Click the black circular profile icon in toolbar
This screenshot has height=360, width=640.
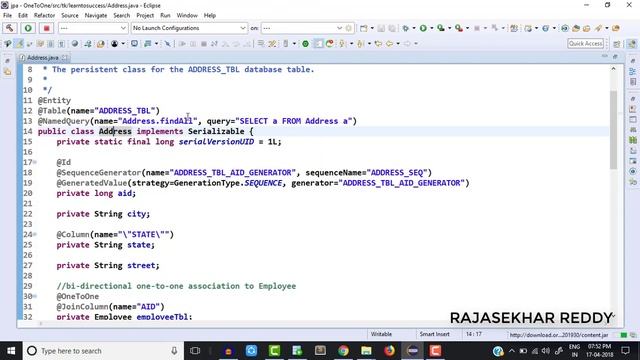click(114, 44)
